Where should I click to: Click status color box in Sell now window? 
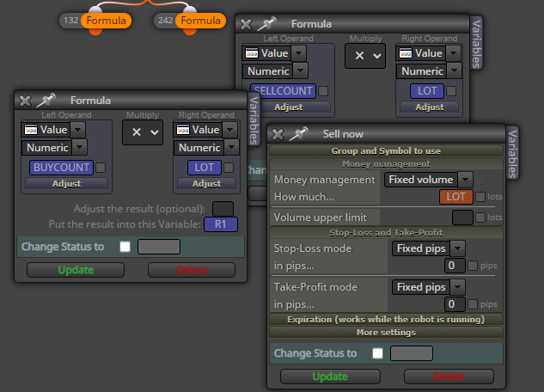(412, 353)
